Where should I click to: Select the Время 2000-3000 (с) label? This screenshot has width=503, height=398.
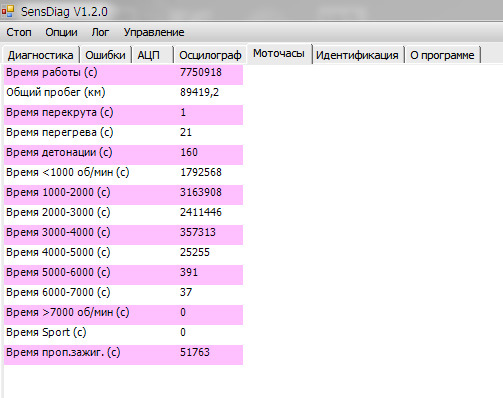pos(58,213)
